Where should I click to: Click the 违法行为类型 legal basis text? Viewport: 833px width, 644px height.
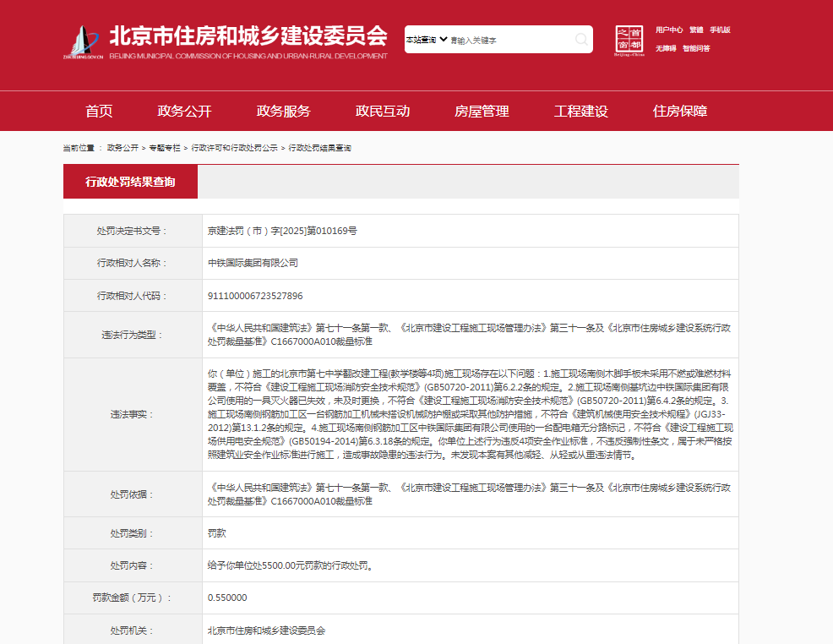point(469,335)
